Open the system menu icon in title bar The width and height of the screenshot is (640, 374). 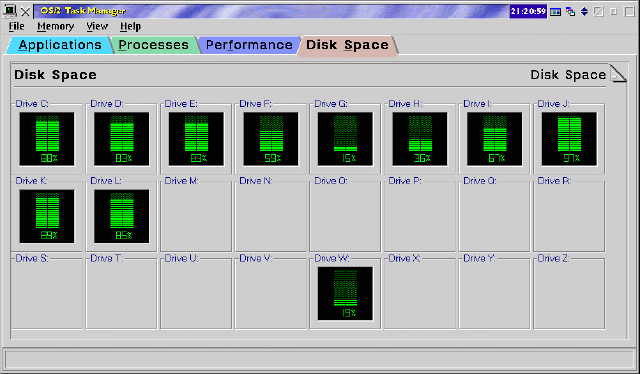click(10, 11)
